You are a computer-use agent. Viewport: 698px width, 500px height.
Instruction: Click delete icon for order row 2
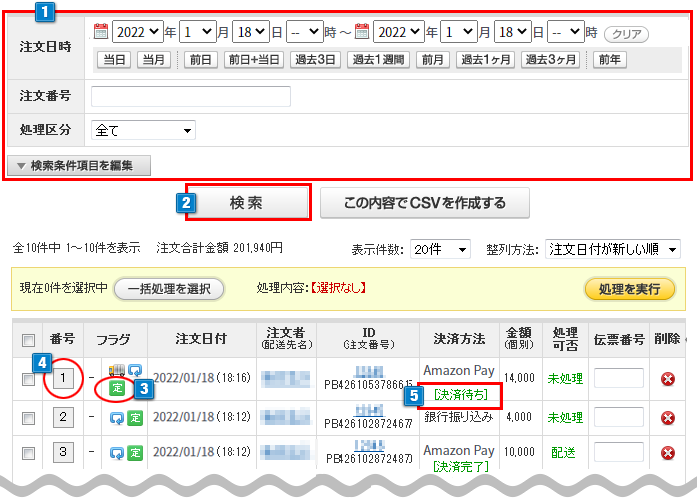point(667,418)
